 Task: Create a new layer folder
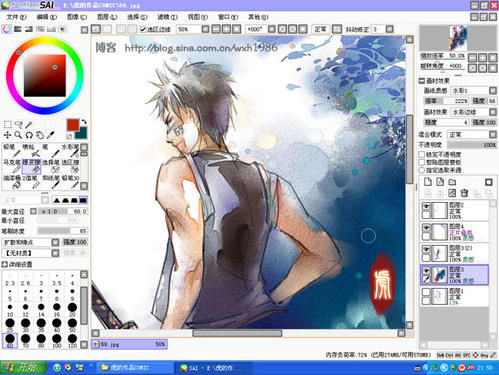click(452, 182)
